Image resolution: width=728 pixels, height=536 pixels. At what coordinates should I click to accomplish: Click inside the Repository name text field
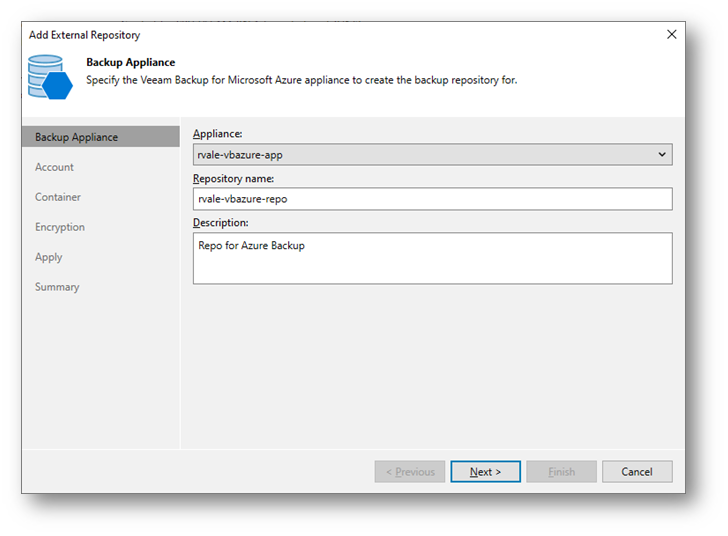432,199
